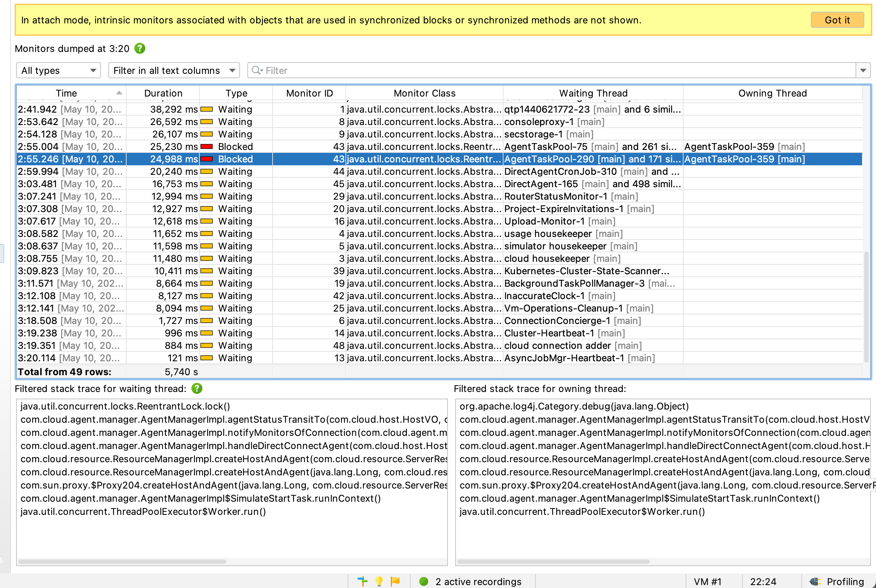The image size is (876, 588).
Task: Click the signpost icon in status bar
Action: point(362,581)
